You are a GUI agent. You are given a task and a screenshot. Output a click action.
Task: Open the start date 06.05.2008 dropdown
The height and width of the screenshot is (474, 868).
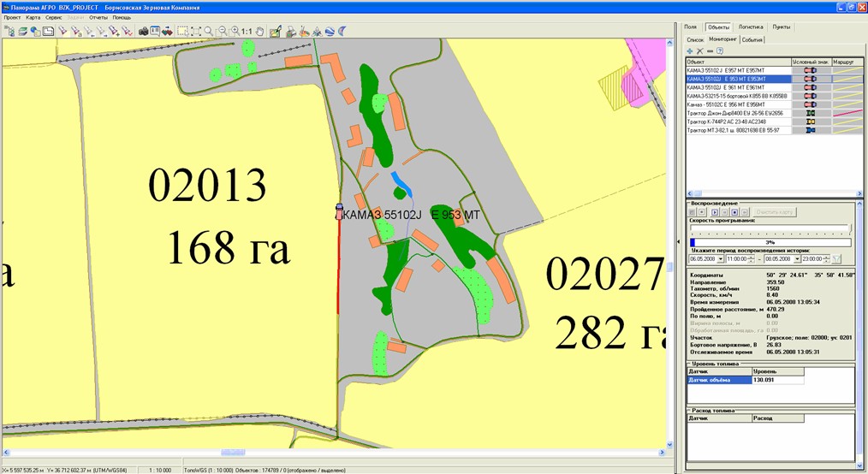721,258
